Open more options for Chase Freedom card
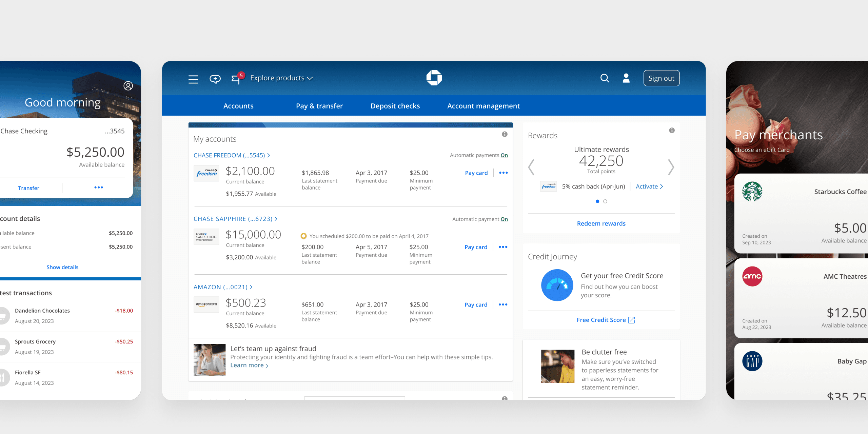This screenshot has width=868, height=434. (504, 173)
